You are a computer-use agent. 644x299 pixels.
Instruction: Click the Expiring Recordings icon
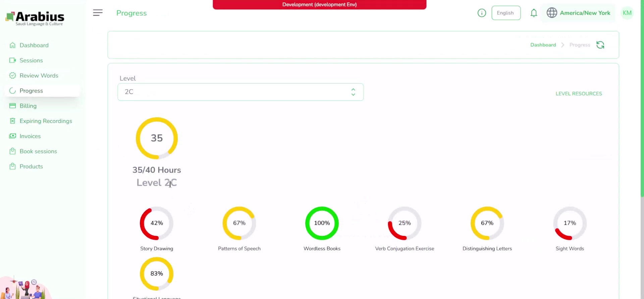[x=12, y=121]
